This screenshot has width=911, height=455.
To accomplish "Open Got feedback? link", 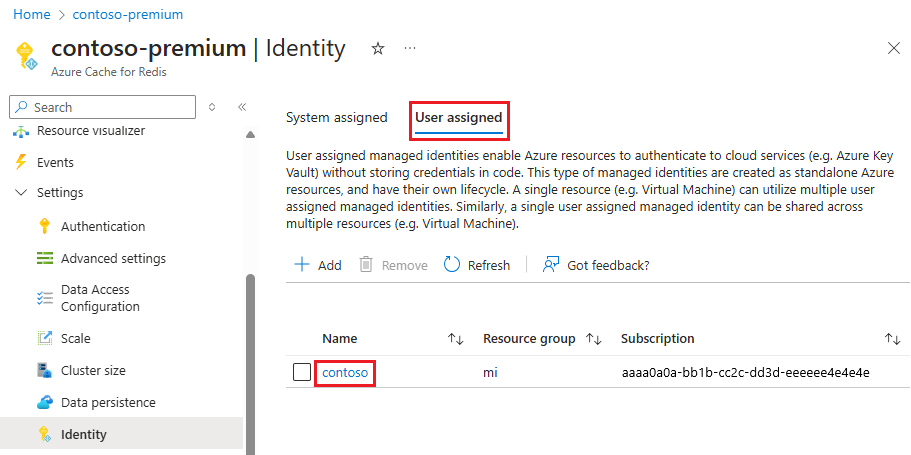I will [608, 266].
